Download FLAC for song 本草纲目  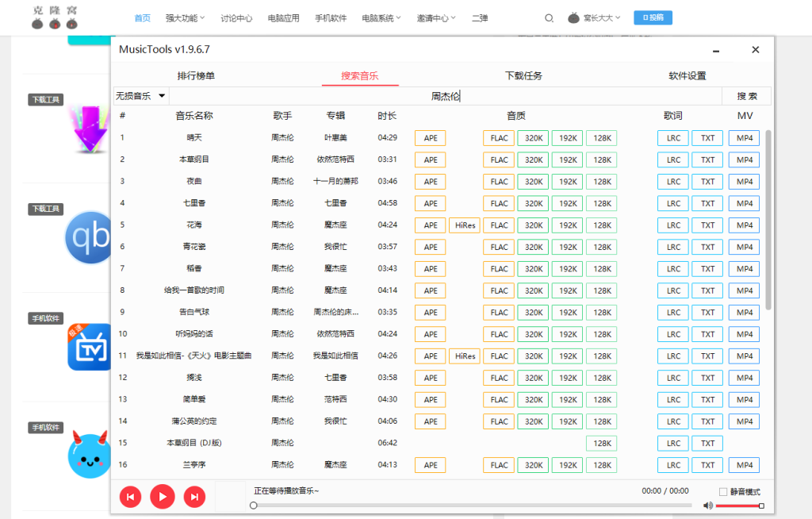[x=499, y=160]
